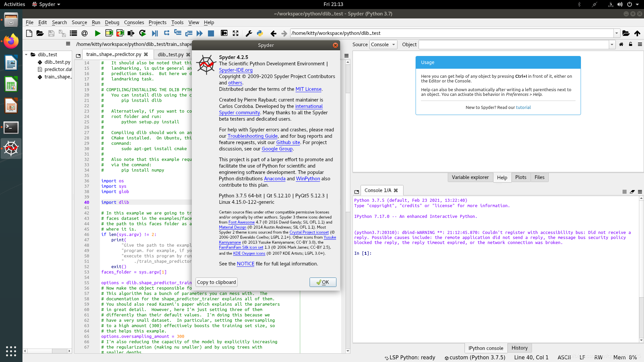Run the current file
644x362 pixels.
[98, 33]
